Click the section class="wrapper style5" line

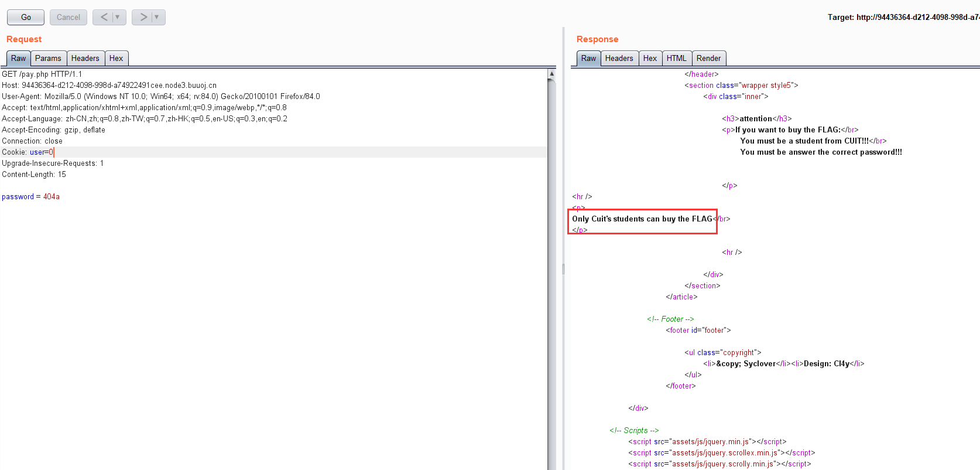pos(741,85)
